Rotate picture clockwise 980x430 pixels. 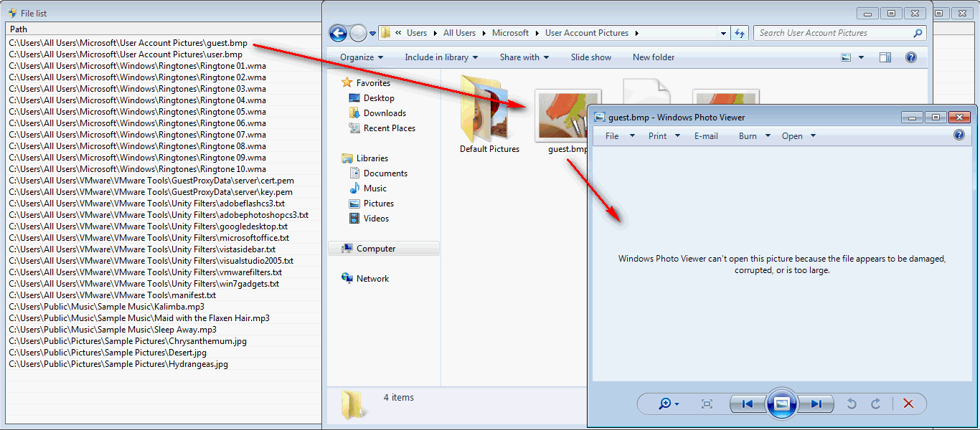click(876, 404)
